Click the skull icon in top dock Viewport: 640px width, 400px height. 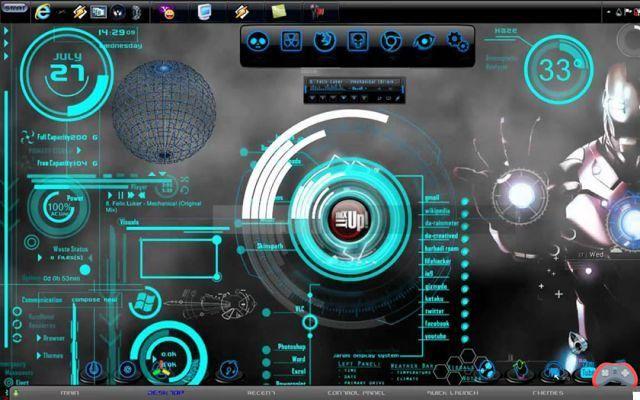pos(258,41)
